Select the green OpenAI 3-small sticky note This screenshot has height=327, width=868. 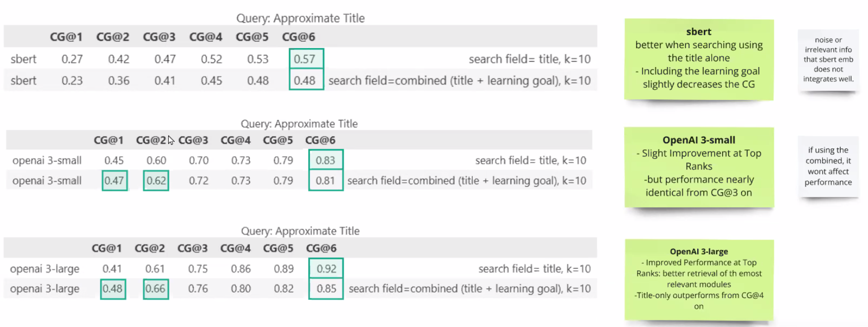pyautogui.click(x=699, y=166)
